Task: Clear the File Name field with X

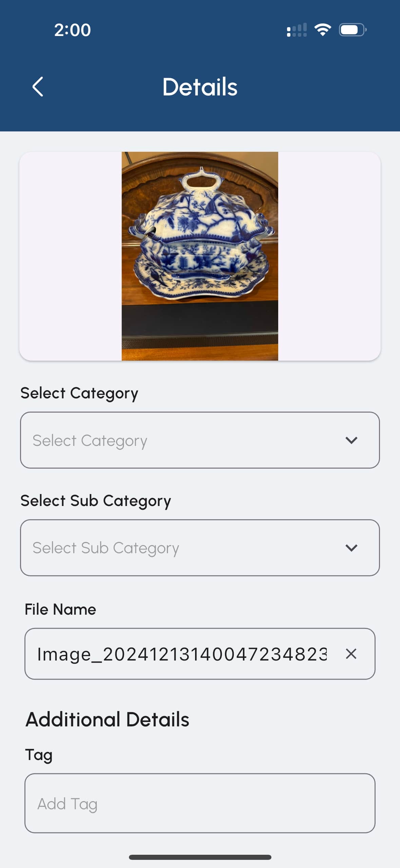Action: (351, 654)
